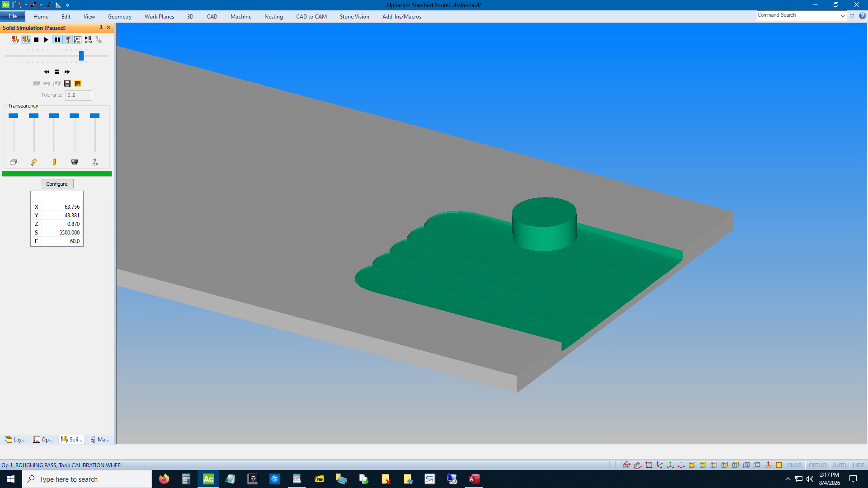Click the continue simulation tool icon
868x488 pixels.
[x=26, y=40]
